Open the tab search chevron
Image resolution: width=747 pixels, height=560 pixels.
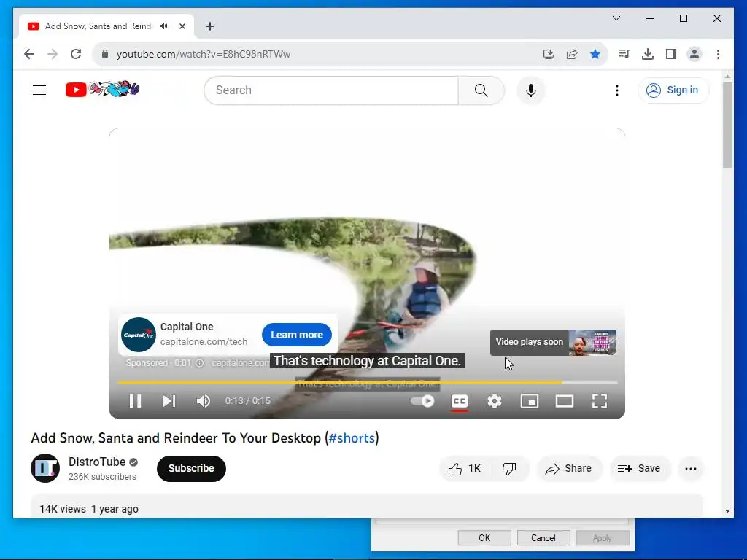coord(616,18)
